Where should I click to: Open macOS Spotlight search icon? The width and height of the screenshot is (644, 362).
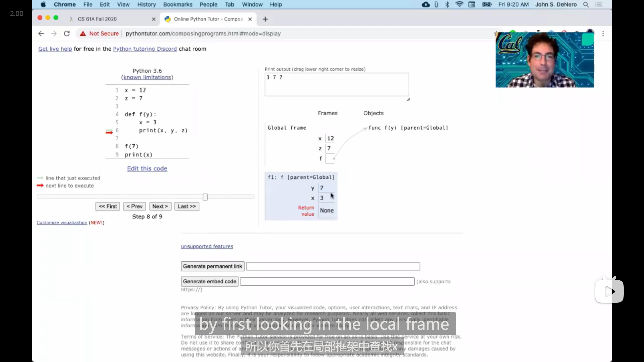586,5
